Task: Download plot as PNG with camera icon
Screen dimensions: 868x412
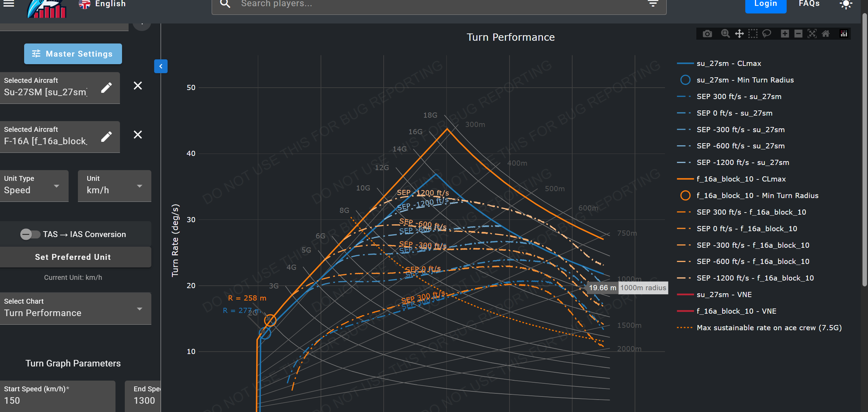Action: (707, 33)
